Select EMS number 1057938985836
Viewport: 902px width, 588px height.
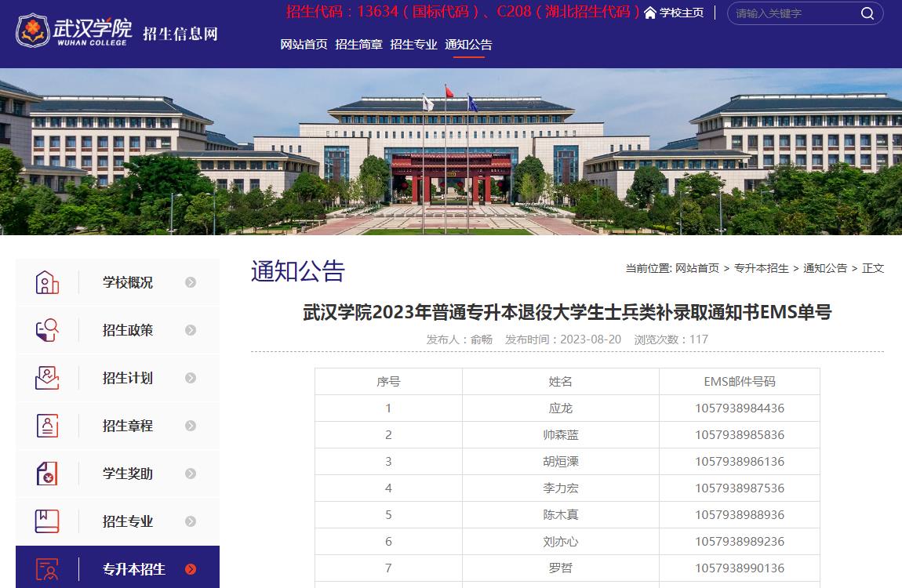coord(739,434)
